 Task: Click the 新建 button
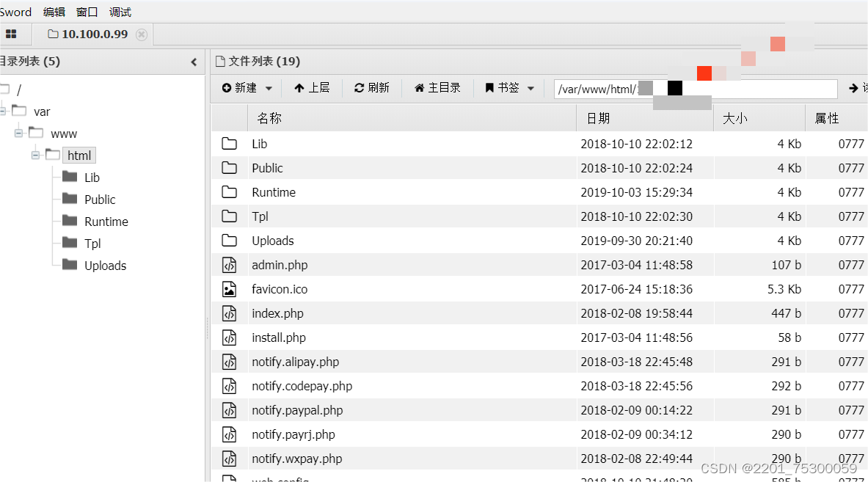240,88
